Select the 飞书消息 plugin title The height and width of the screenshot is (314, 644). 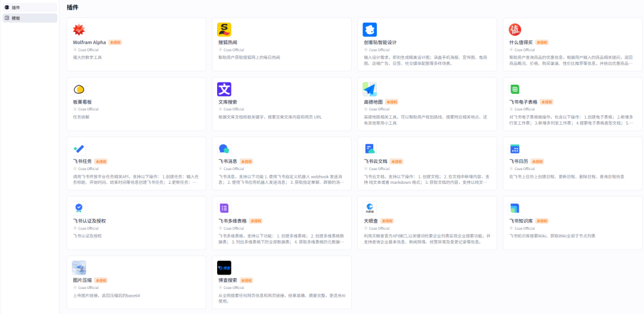coord(228,162)
